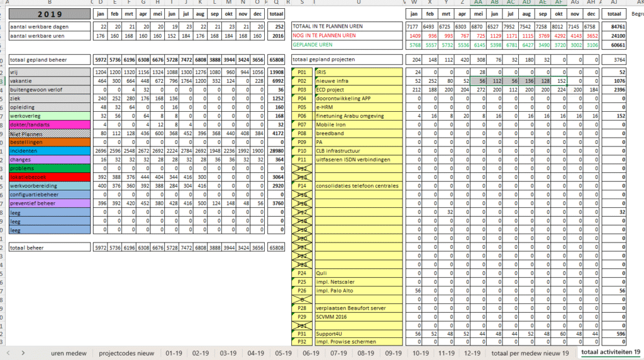Screen dimensions: 644x360
Task: Click the previous sheet navigation arrow
Action: (x=8, y=353)
